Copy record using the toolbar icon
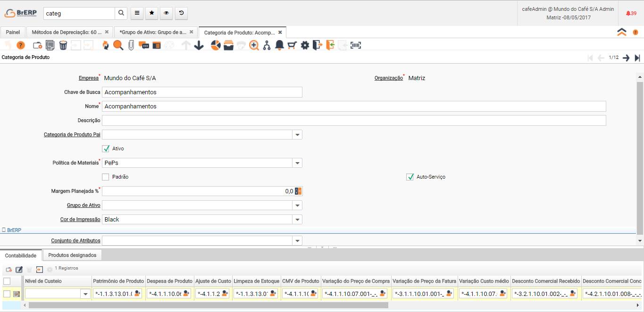 point(50,45)
